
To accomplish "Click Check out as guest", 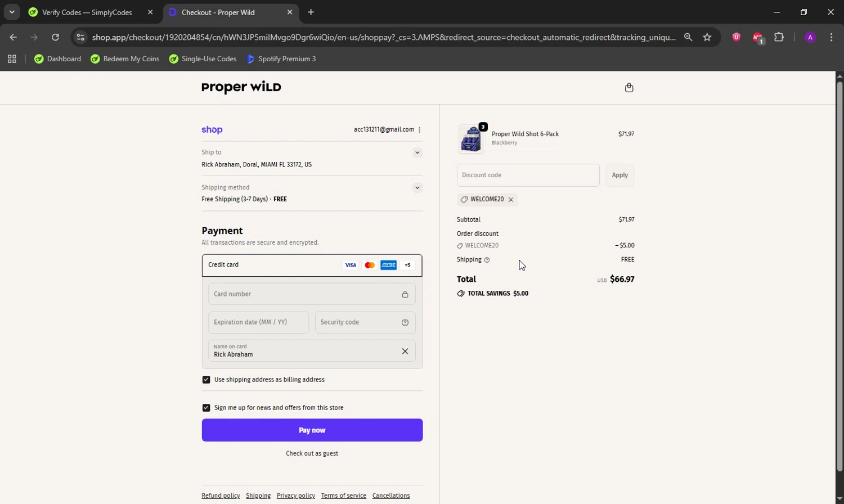I will pos(312,453).
